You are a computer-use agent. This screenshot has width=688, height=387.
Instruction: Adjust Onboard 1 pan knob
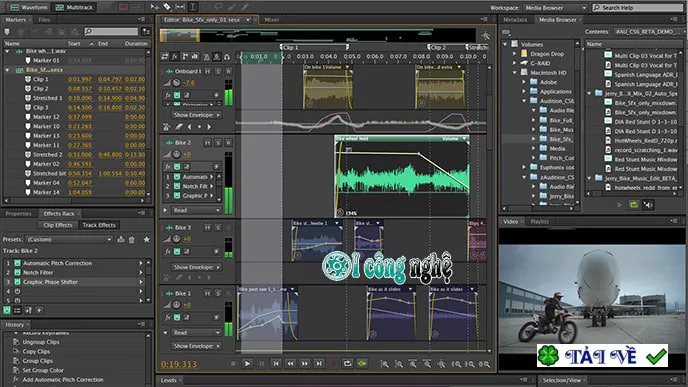(x=176, y=83)
